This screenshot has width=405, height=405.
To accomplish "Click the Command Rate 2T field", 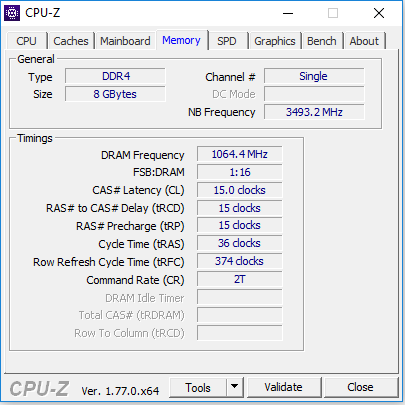I will [x=240, y=279].
